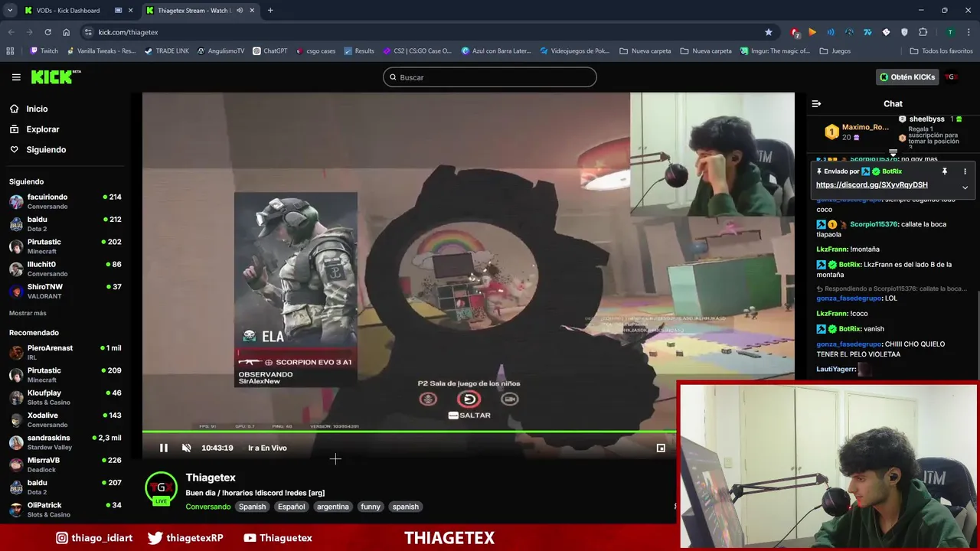Open the first Nueva carpeta bookmark folder

pyautogui.click(x=645, y=51)
